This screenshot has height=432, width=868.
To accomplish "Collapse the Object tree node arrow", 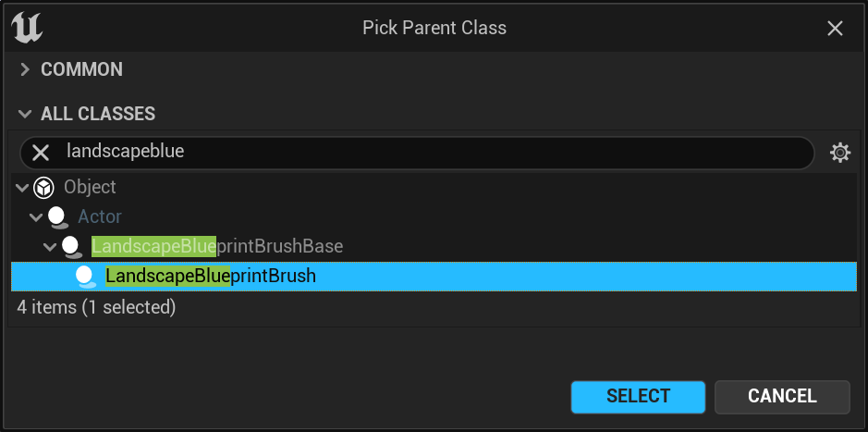I will coord(22,188).
